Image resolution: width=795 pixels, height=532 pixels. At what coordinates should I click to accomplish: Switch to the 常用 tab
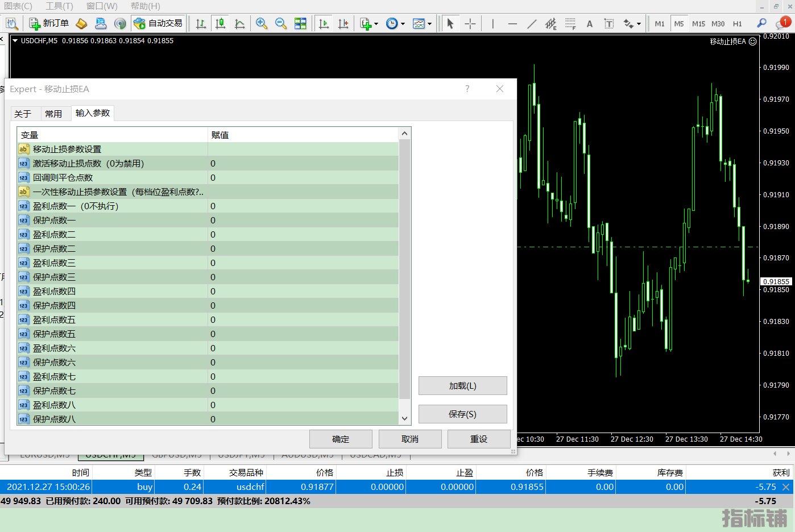pos(53,114)
